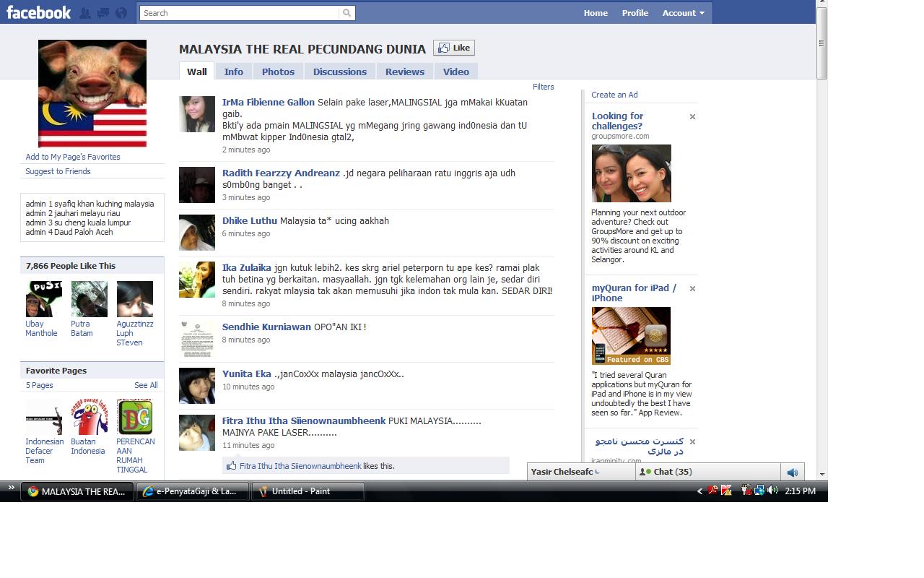Screen dimensions: 924x578
Task: Click the page scrollbar down arrow
Action: click(x=821, y=475)
